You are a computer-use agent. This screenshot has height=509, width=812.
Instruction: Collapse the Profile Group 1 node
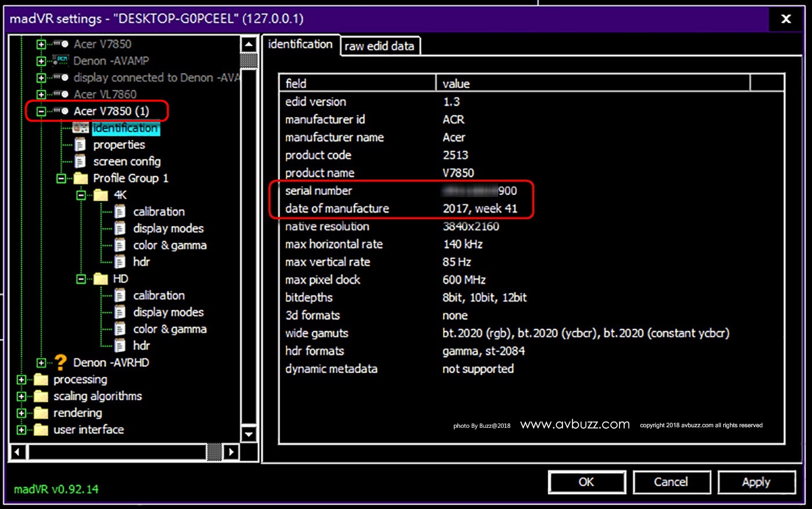click(x=61, y=179)
